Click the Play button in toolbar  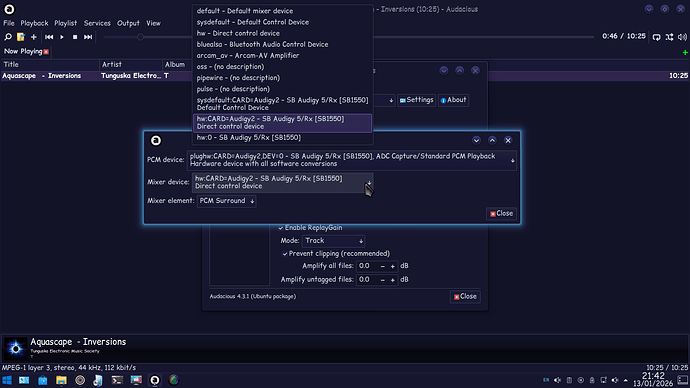(x=62, y=37)
